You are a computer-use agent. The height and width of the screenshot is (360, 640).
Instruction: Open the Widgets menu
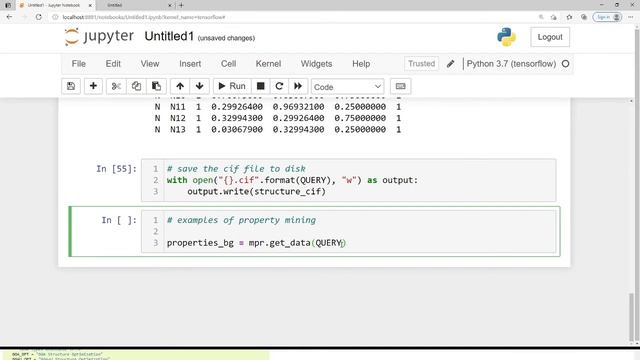316,64
